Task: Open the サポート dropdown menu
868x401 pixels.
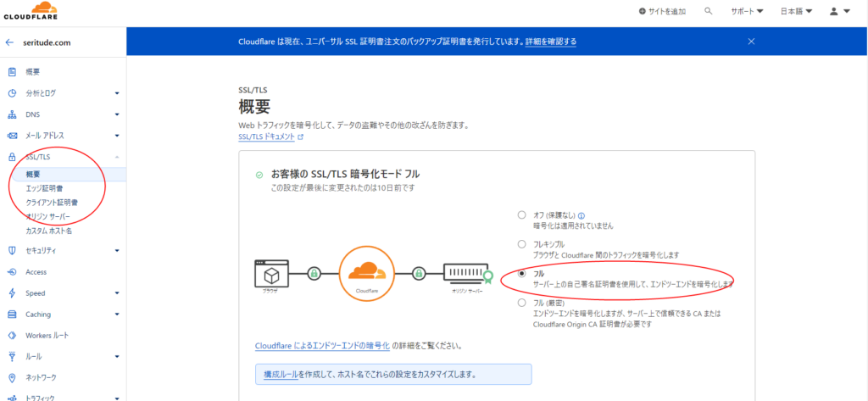Action: coord(747,11)
